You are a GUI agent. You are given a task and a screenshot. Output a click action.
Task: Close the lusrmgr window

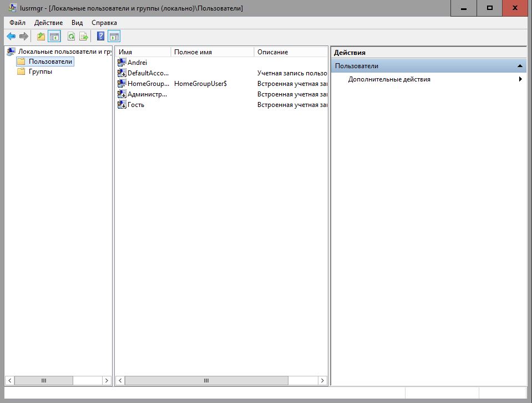515,8
